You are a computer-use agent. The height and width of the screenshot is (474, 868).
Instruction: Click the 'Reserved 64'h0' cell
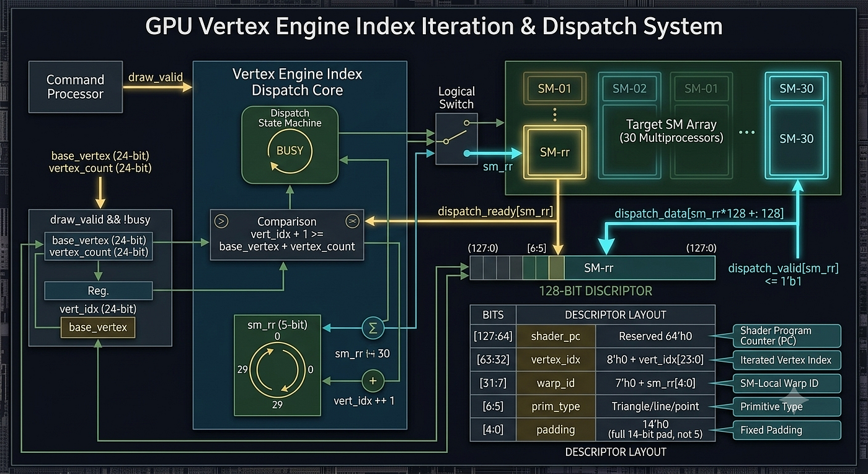[655, 336]
